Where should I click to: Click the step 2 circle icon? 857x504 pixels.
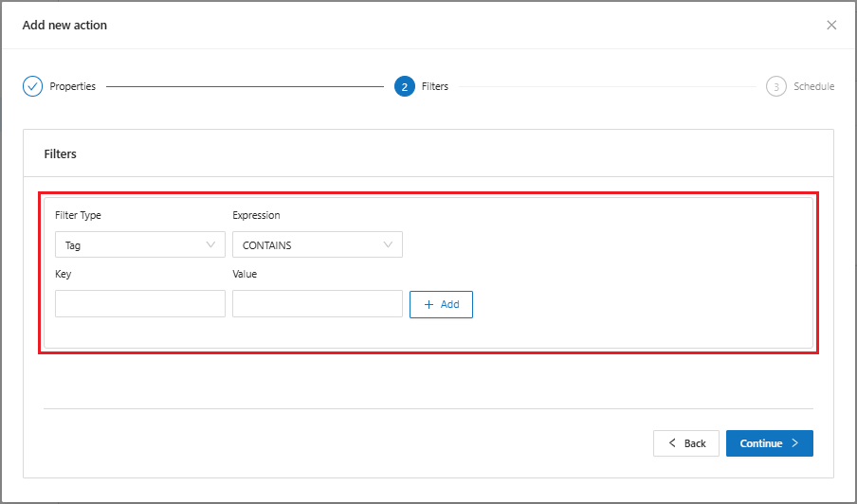[405, 86]
